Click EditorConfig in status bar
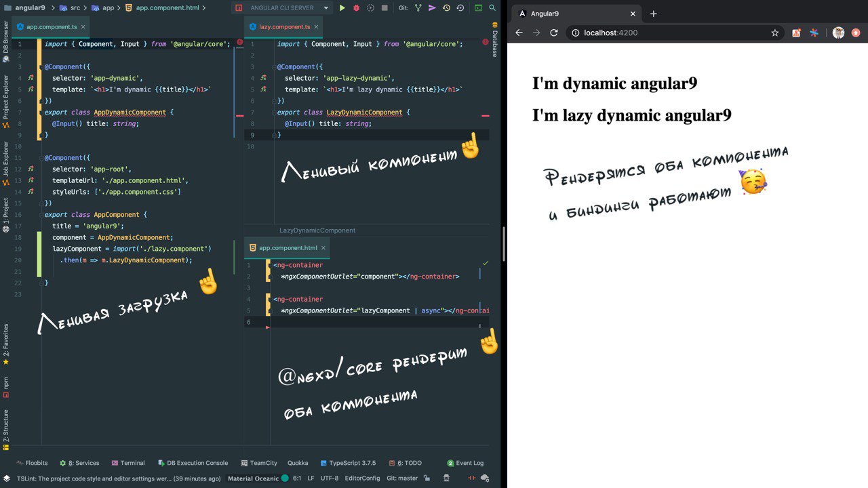868x488 pixels. pos(362,479)
